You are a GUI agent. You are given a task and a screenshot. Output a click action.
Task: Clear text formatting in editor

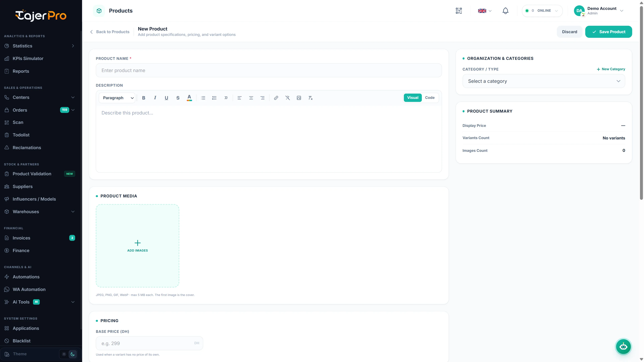coord(310,98)
